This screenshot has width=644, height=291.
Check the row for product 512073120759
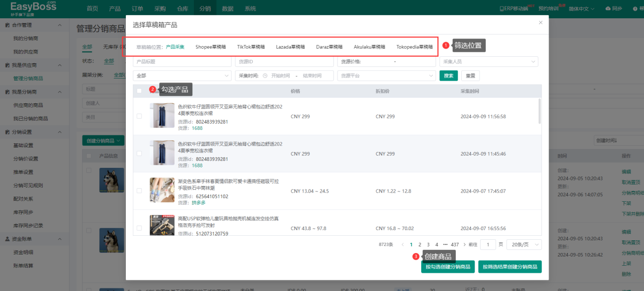[x=139, y=228]
